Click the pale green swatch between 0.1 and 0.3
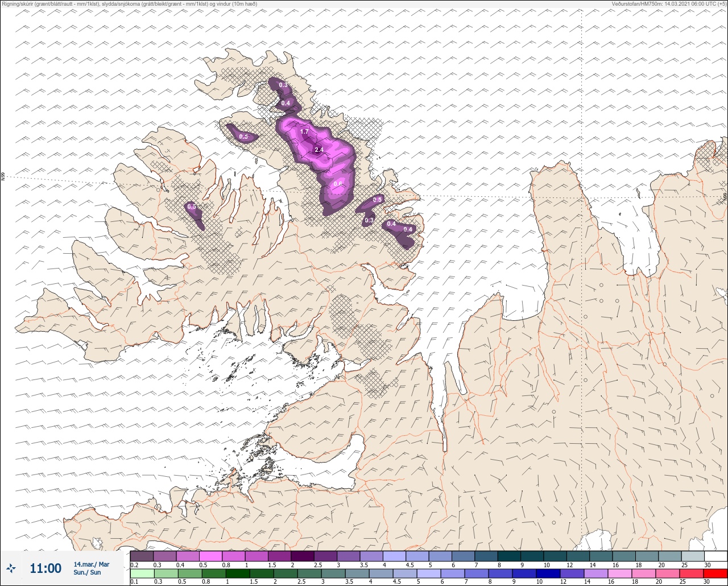The width and height of the screenshot is (728, 586). point(142,573)
